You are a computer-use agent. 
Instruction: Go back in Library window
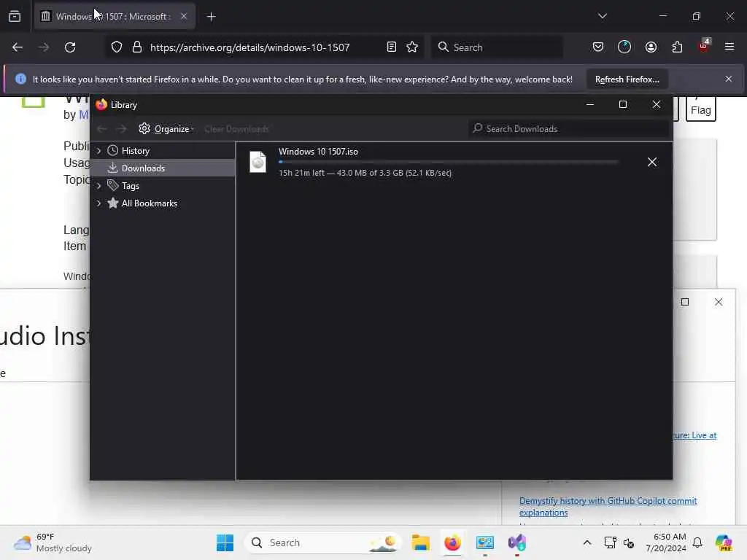pos(102,128)
